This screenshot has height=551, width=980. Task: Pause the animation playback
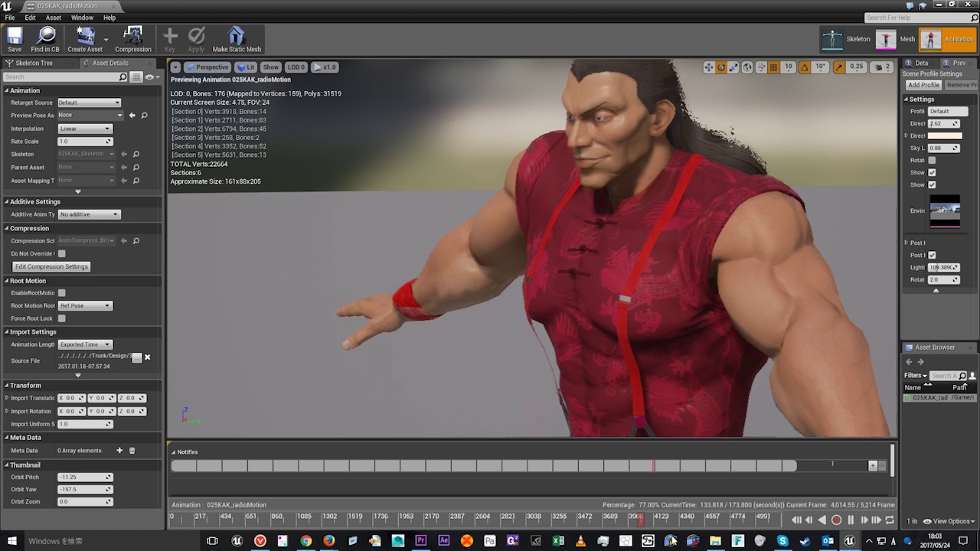coord(851,520)
